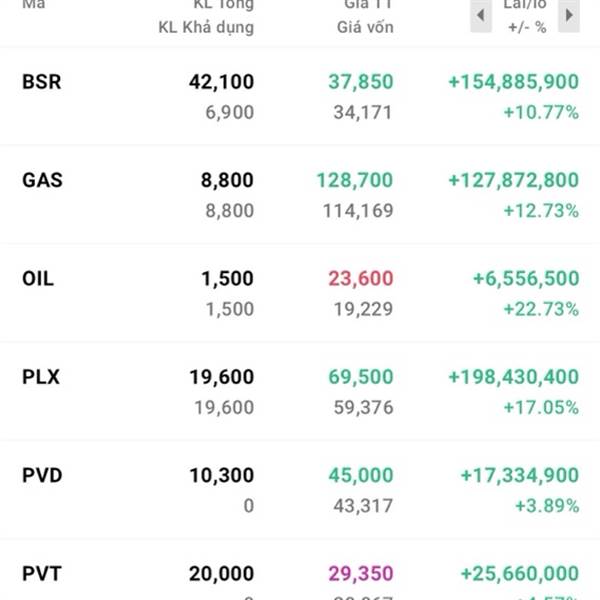Click BSR profit percentage +10.77%
The image size is (600, 600).
coord(541,112)
